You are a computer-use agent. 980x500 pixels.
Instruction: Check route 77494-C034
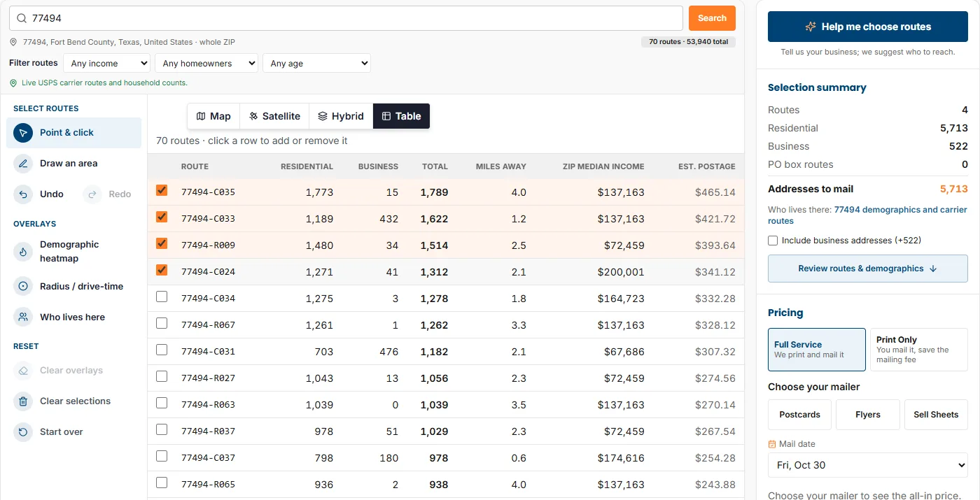tap(162, 297)
